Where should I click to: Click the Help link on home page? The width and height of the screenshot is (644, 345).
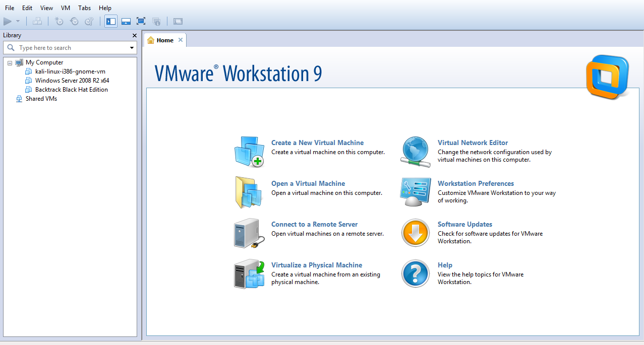445,265
